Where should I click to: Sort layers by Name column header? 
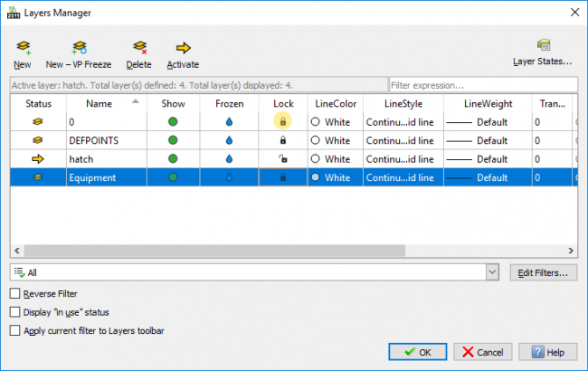107,103
